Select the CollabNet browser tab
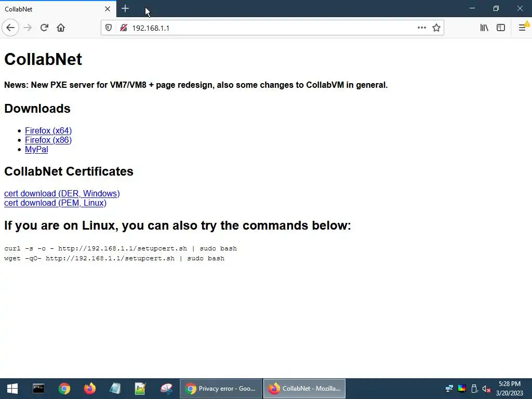 coord(58,9)
